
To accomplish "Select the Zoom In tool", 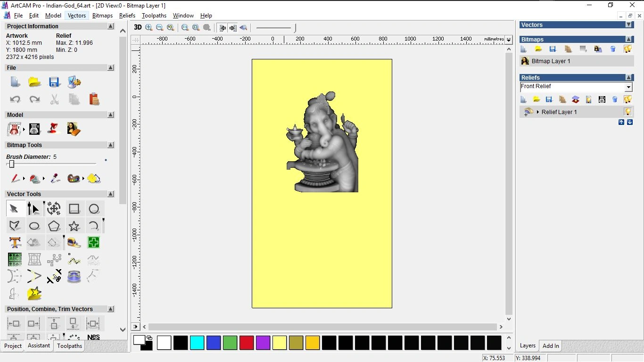I will (149, 27).
